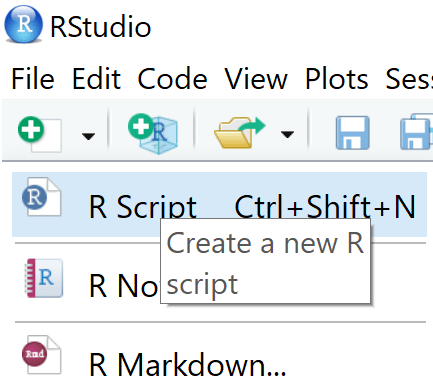Viewport: 433px width, 388px height.
Task: Open an existing file via folder icon
Action: [x=240, y=132]
